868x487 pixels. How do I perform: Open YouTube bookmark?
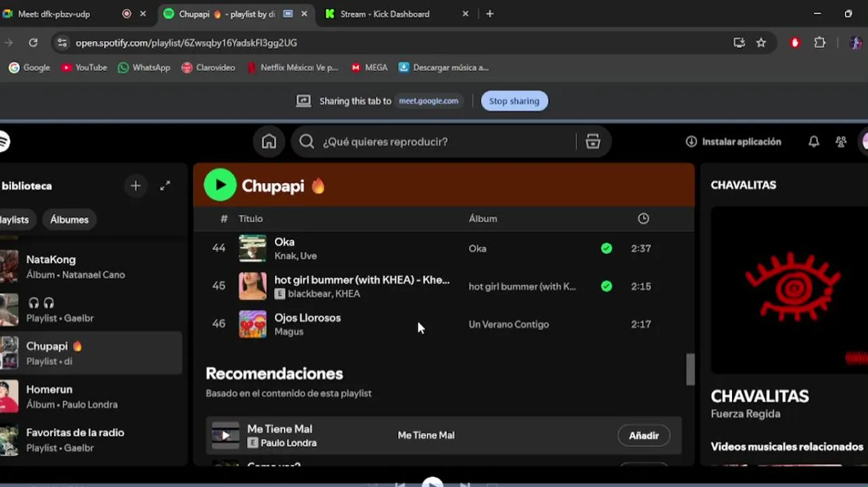tap(84, 68)
